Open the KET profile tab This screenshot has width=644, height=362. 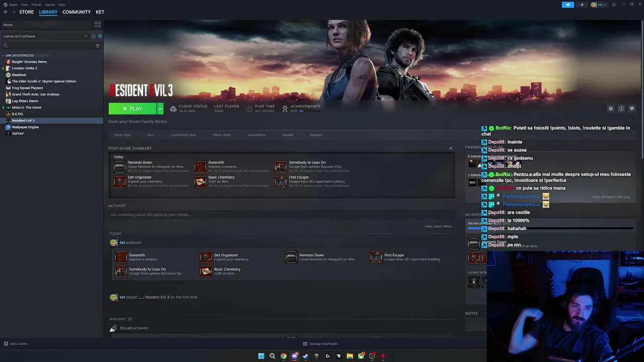tap(100, 12)
